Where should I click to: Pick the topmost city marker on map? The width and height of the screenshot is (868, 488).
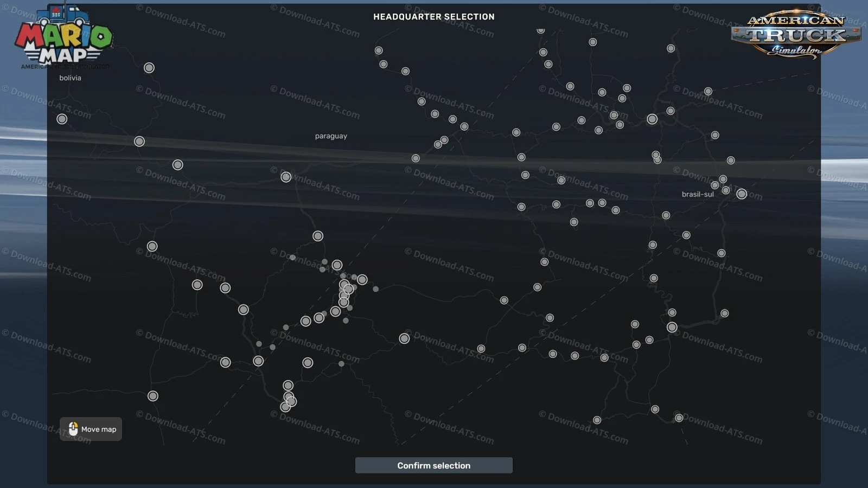540,30
